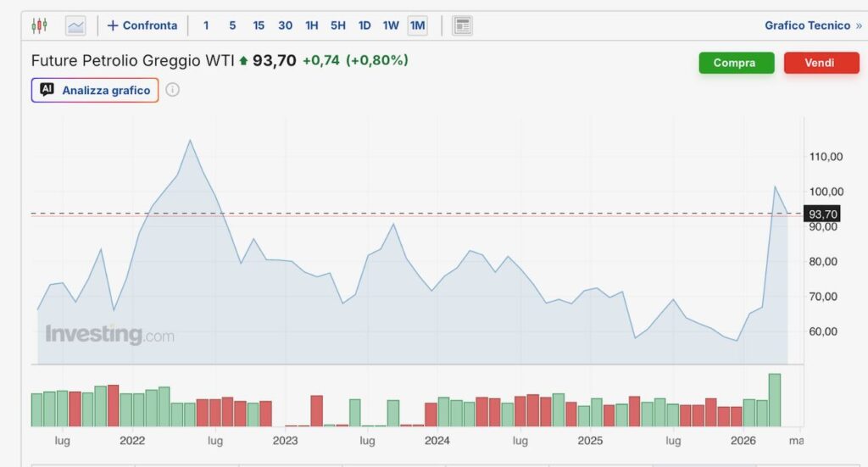Image resolution: width=868 pixels, height=467 pixels.
Task: Switch to candlestick chart type icon
Action: (x=39, y=25)
